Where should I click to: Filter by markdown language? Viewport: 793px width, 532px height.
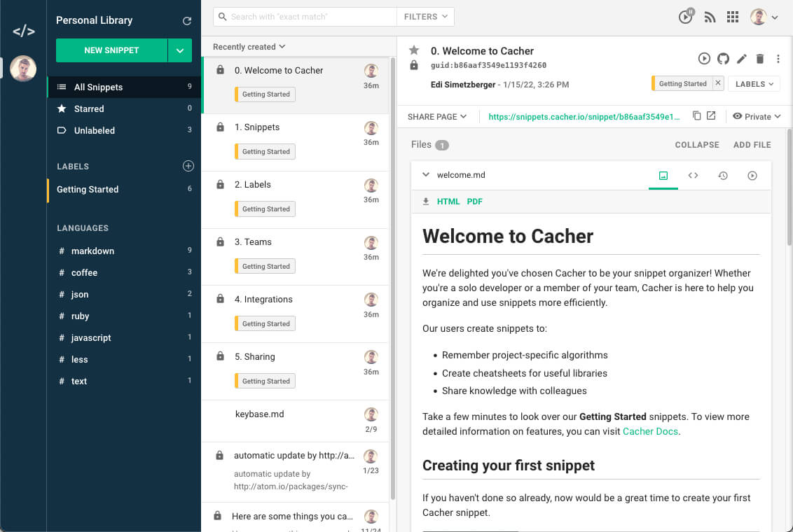pyautogui.click(x=124, y=251)
